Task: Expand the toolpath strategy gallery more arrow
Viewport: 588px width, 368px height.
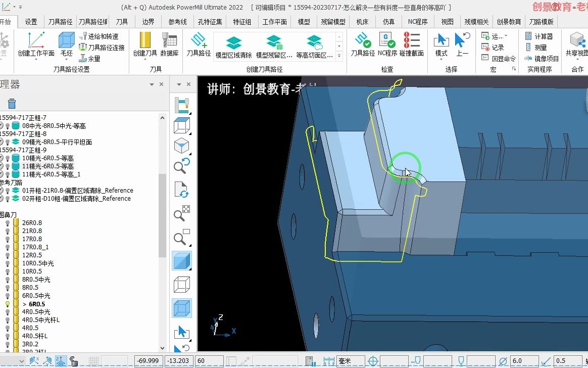Action: (339, 56)
